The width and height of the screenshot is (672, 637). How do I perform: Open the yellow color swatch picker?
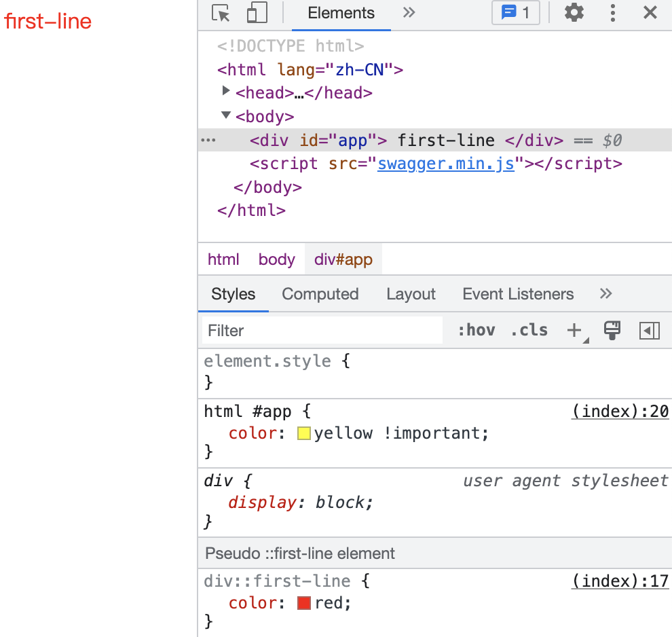304,433
